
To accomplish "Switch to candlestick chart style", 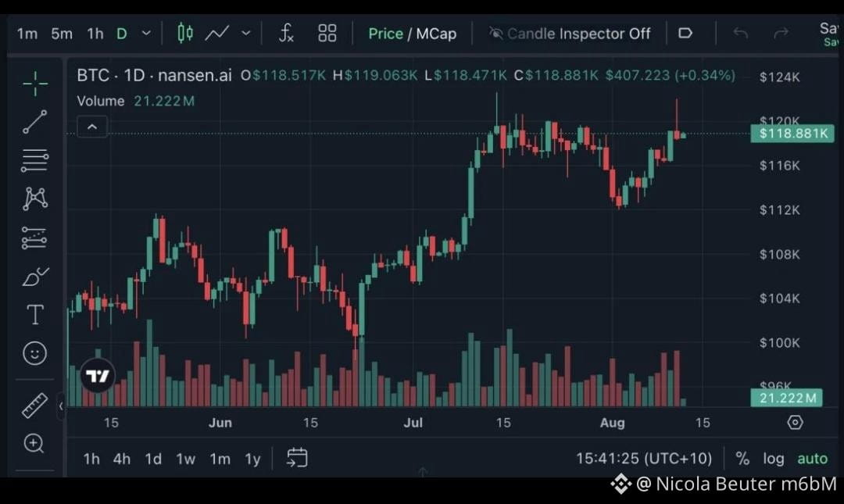I will 185,33.
